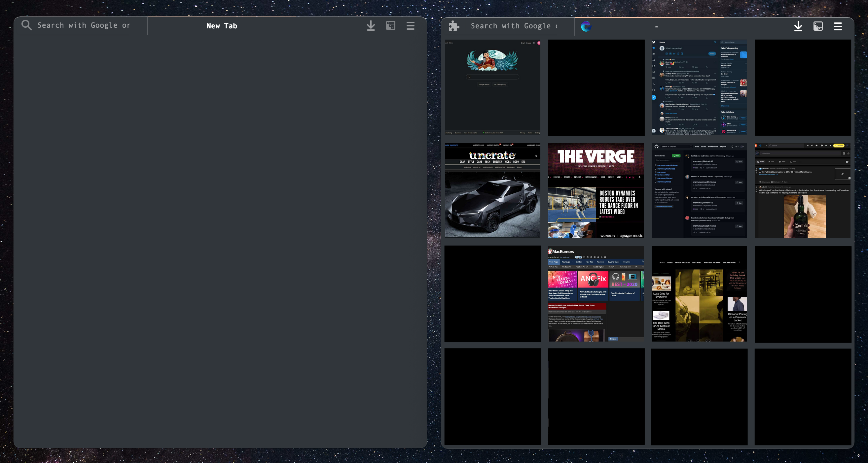
Task: Open downloads panel in left window
Action: (371, 26)
